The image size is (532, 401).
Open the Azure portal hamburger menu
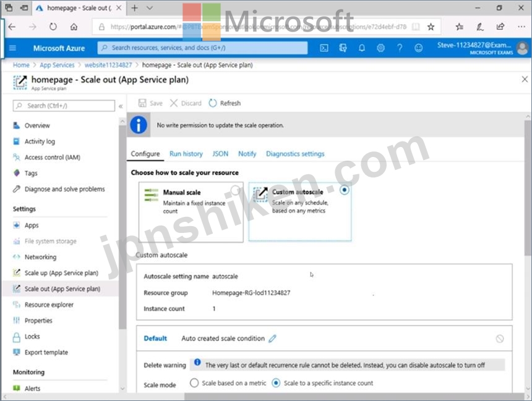click(12, 48)
